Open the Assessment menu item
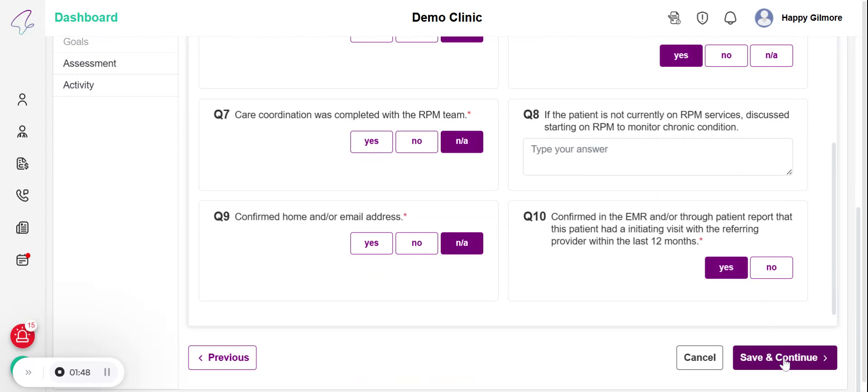Screen dimensions: 868x392 point(90,63)
